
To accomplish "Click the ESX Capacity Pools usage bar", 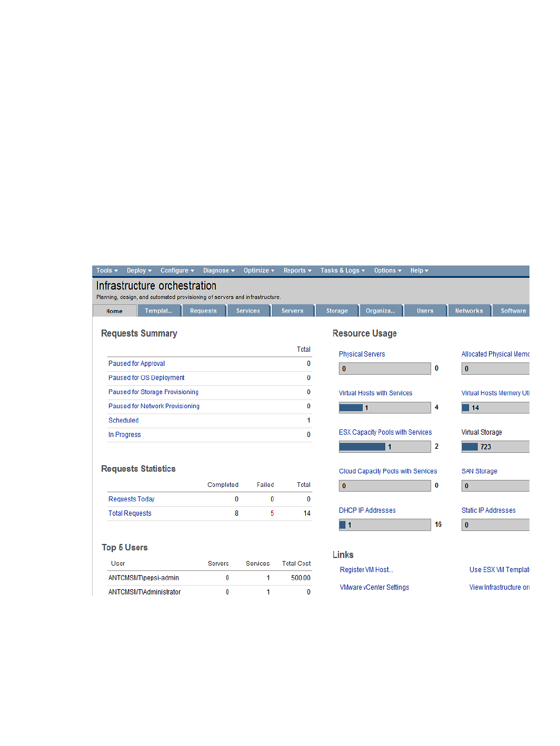I will [x=385, y=447].
